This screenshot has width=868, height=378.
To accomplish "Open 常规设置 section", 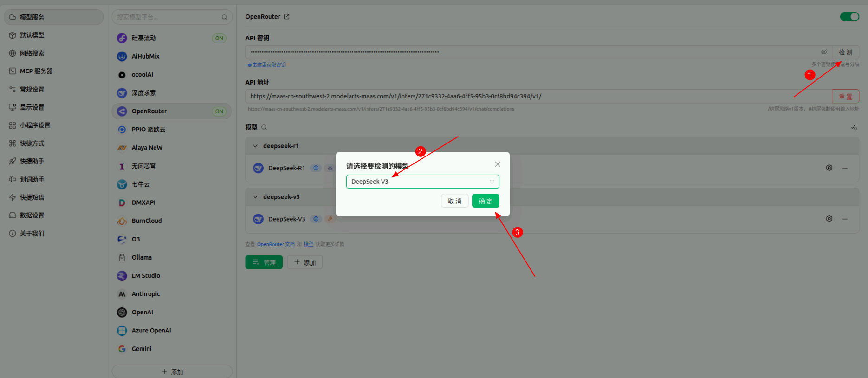I will pyautogui.click(x=54, y=89).
